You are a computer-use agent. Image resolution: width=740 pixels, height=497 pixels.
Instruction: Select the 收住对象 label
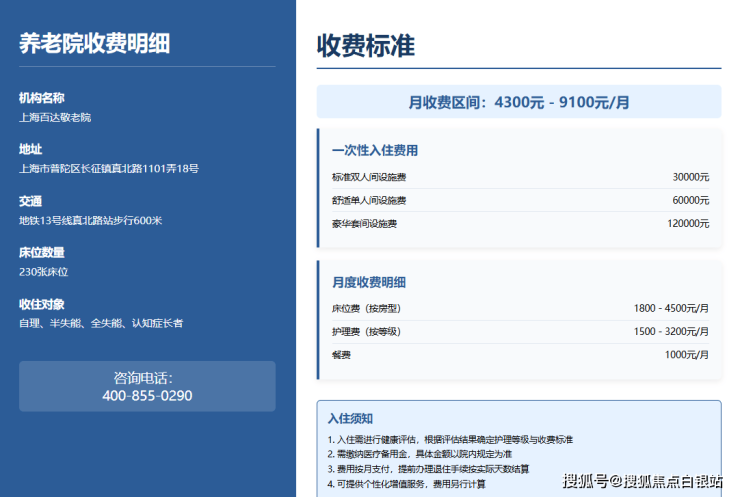[42, 304]
